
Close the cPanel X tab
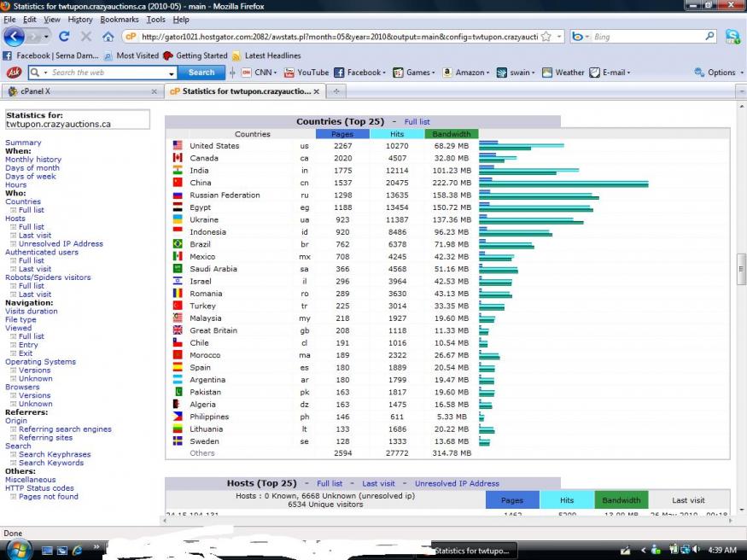pyautogui.click(x=155, y=91)
